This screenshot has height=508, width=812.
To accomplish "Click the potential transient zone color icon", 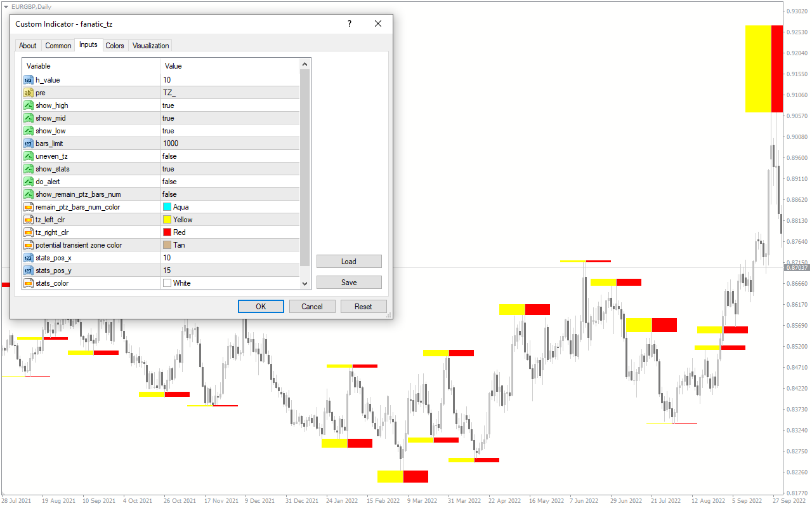I will [x=28, y=245].
